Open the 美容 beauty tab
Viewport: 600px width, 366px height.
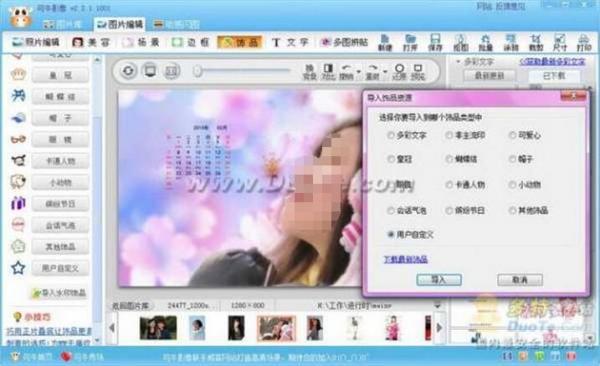[91, 42]
